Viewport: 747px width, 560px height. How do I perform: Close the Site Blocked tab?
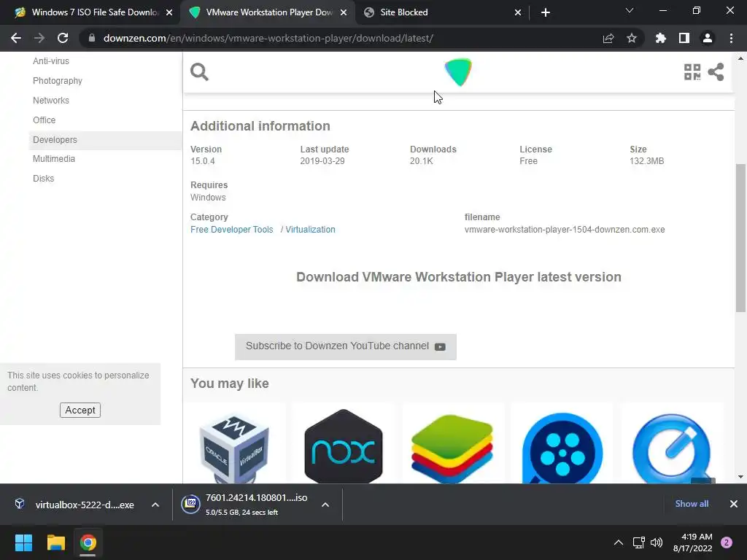[518, 12]
